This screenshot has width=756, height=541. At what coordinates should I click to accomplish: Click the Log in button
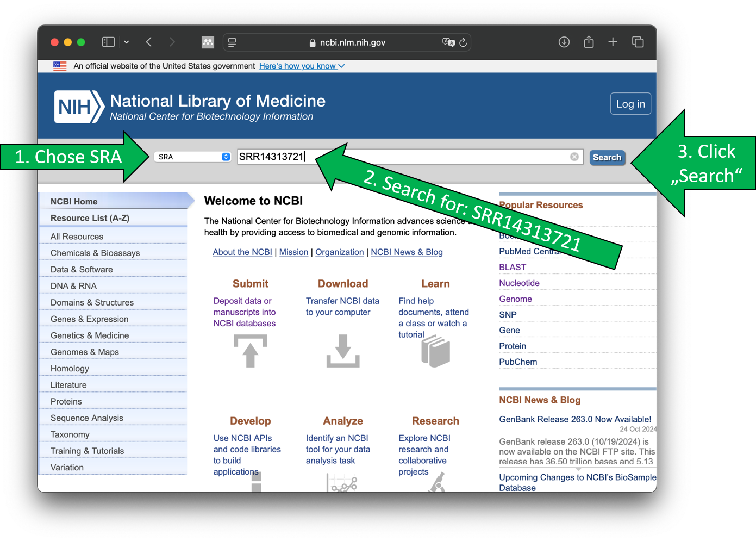pos(630,104)
